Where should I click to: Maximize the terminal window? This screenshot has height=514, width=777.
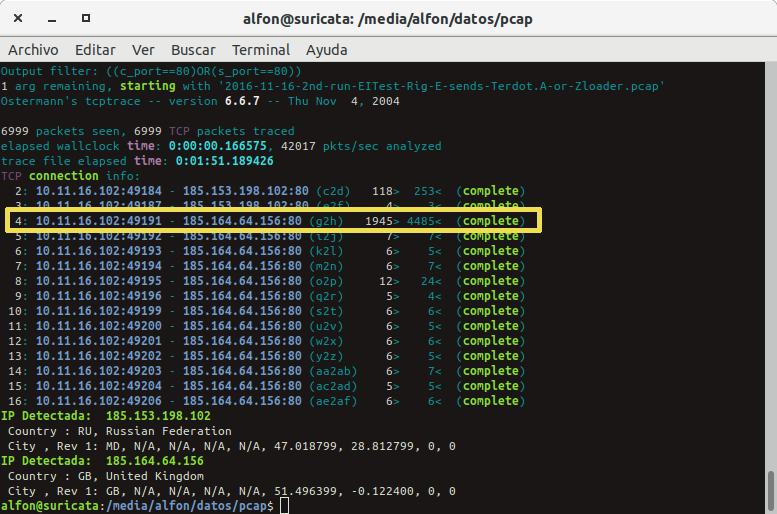[86, 18]
